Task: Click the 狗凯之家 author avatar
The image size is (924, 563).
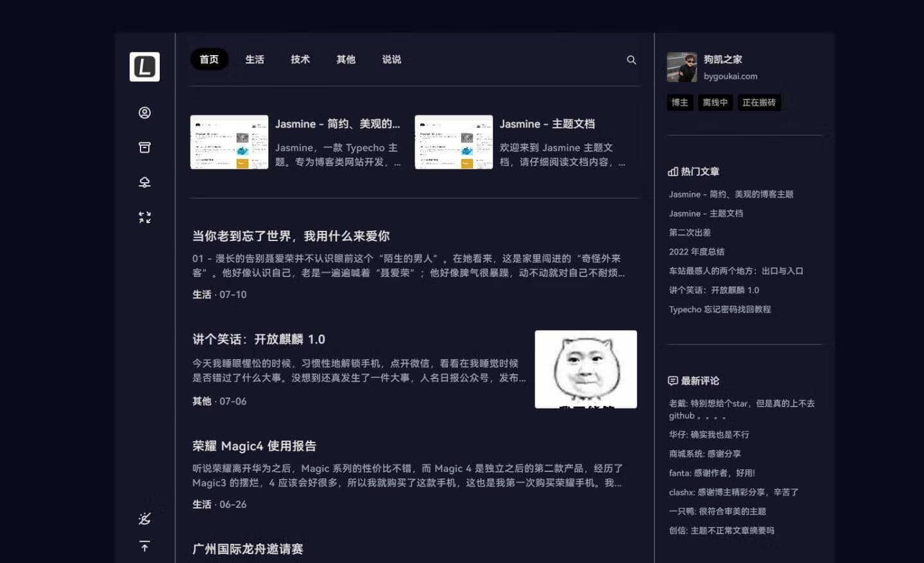Action: (x=682, y=67)
